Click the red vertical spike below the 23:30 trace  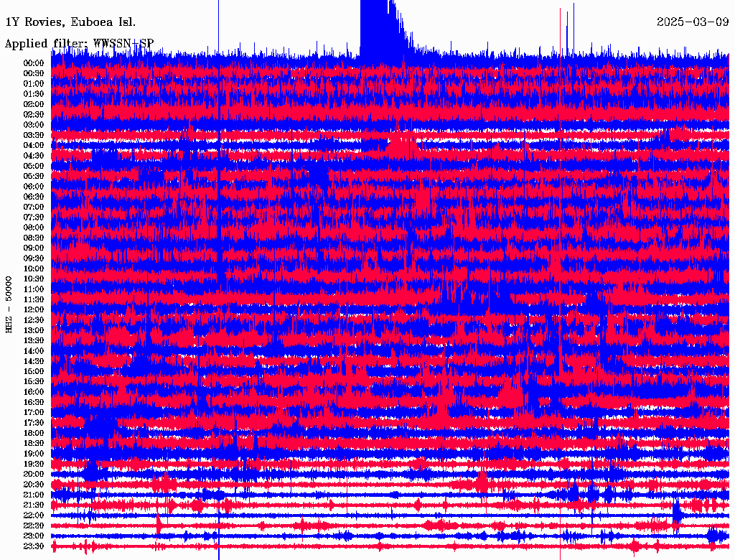(x=560, y=555)
